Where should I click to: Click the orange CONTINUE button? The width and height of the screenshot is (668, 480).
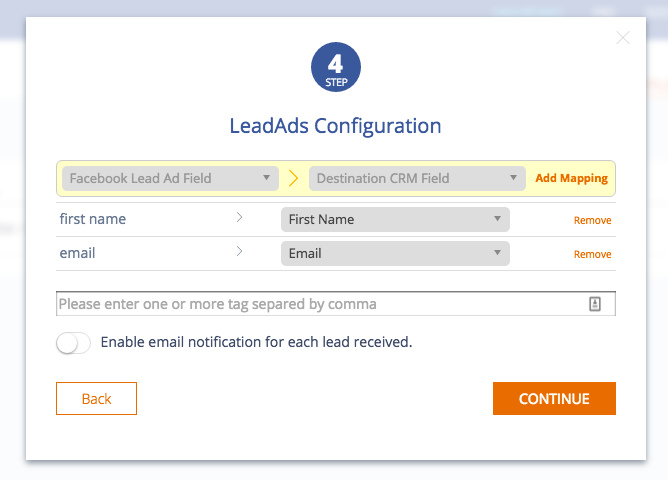click(554, 398)
